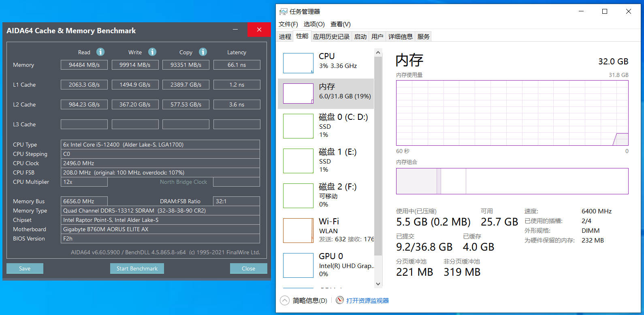Click CPU Multiplier value 12x
Screen dimensions: 644x315
click(84, 182)
